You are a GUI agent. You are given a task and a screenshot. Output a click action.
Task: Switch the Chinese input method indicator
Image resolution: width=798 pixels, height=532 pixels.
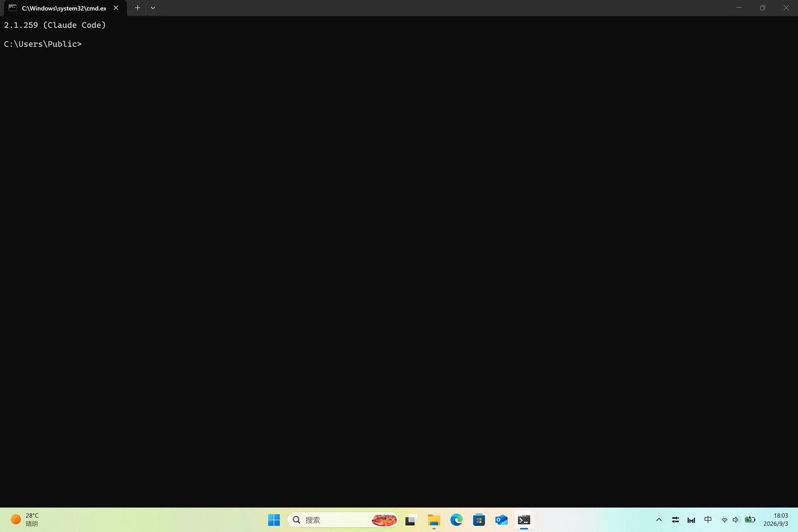[x=708, y=520]
